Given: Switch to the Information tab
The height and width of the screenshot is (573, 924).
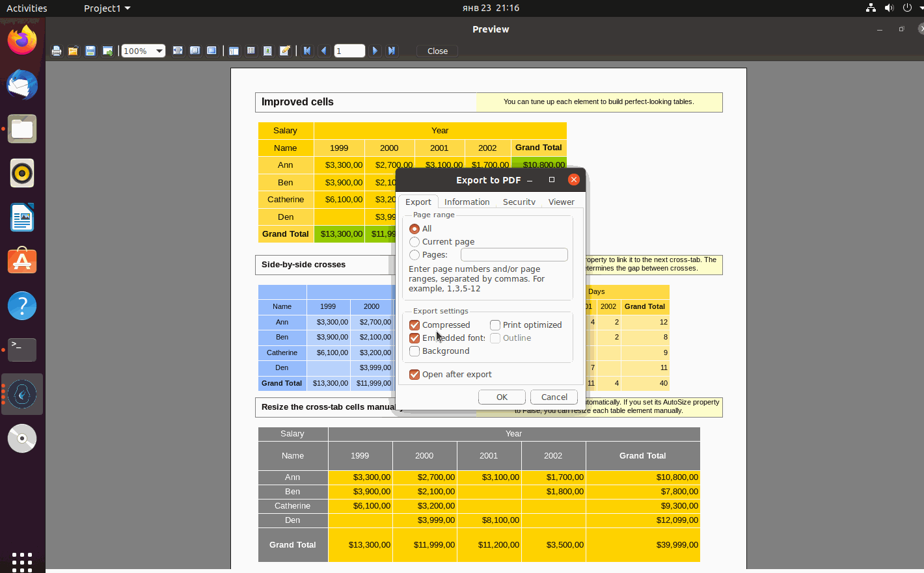Looking at the screenshot, I should coord(467,202).
